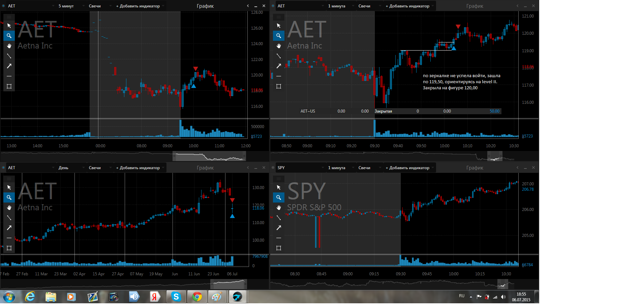Open SPY symbol dropdown

pyautogui.click(x=301, y=167)
